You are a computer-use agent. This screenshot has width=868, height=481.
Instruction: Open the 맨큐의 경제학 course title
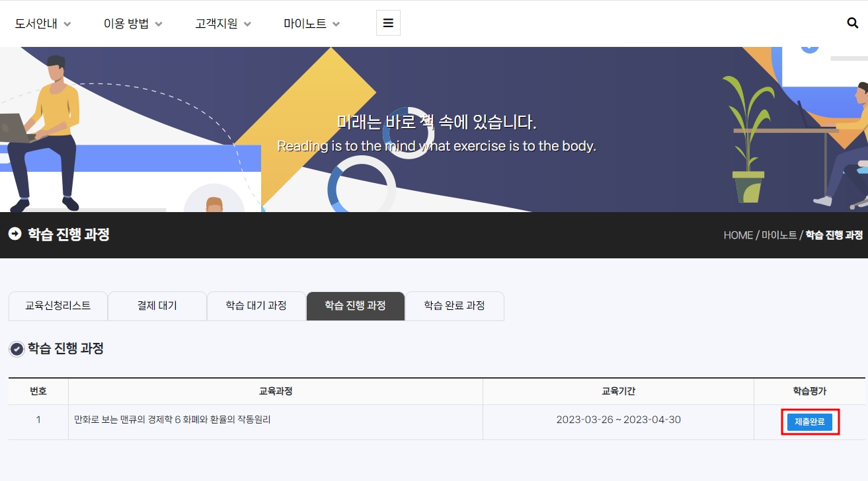(x=173, y=420)
